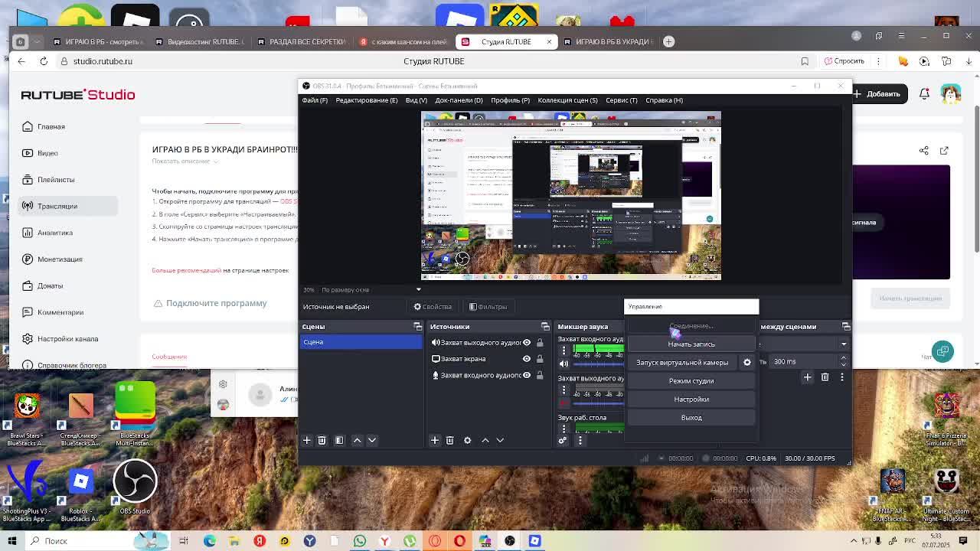Unmute the second mixer channel with red speaker
980x551 pixels.
coord(564,403)
